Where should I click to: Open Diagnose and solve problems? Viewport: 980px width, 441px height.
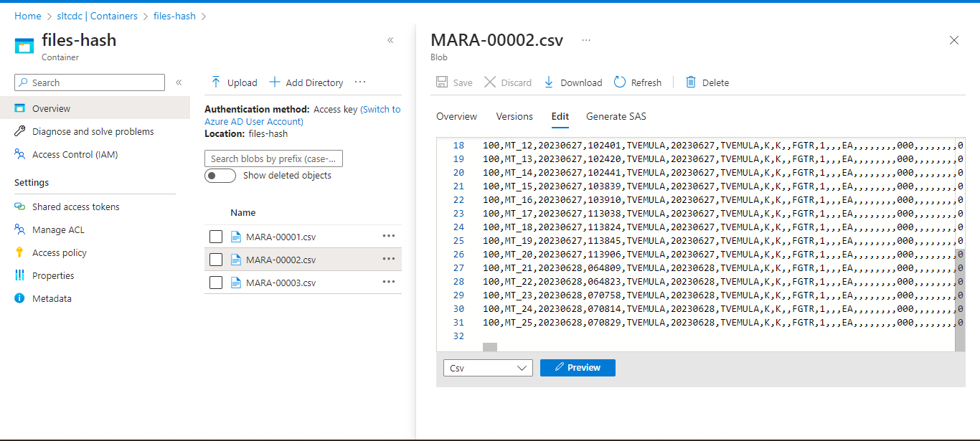[93, 132]
